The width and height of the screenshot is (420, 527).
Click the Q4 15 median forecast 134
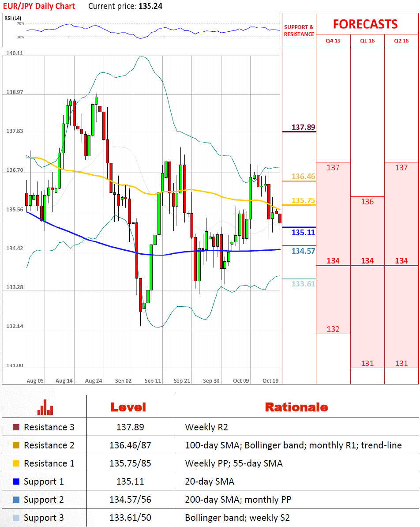pos(333,261)
